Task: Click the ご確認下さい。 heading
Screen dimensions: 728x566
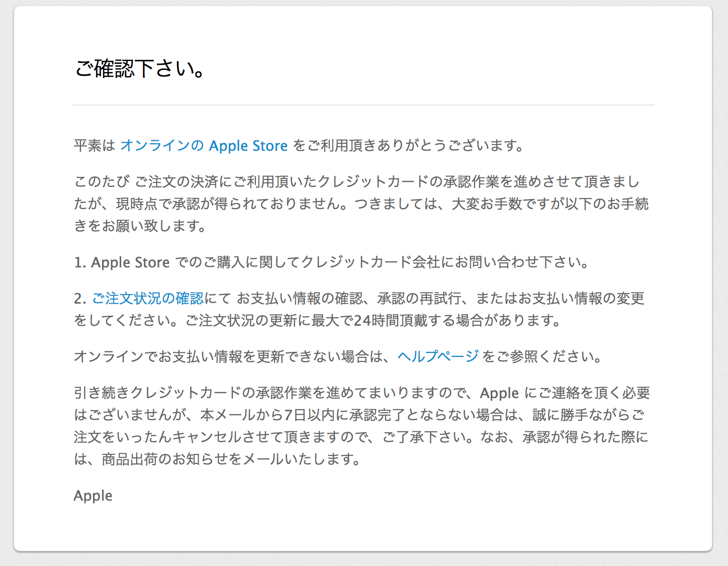Action: tap(140, 69)
